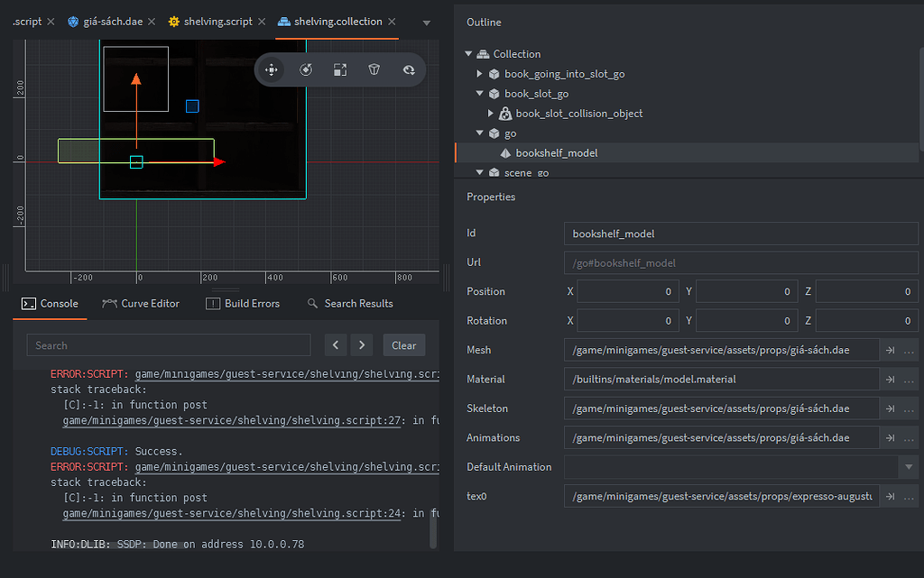Click the previous search result arrow in Console

[335, 344]
